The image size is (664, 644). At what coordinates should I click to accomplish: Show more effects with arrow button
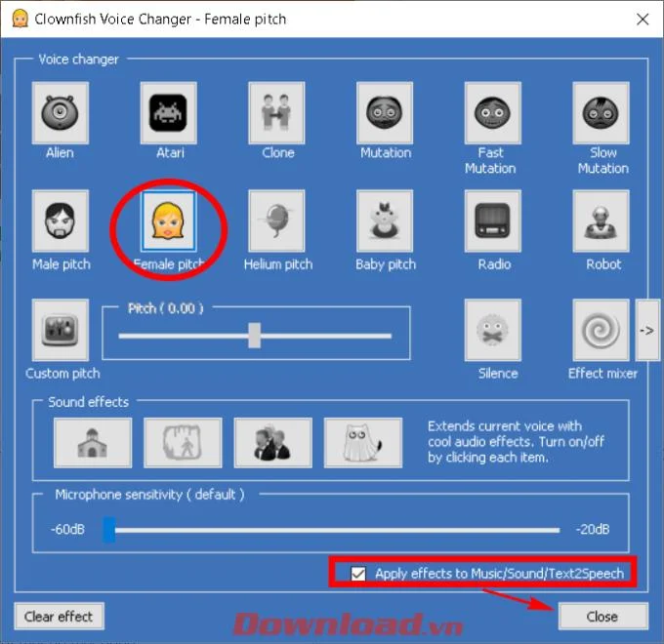(x=647, y=330)
